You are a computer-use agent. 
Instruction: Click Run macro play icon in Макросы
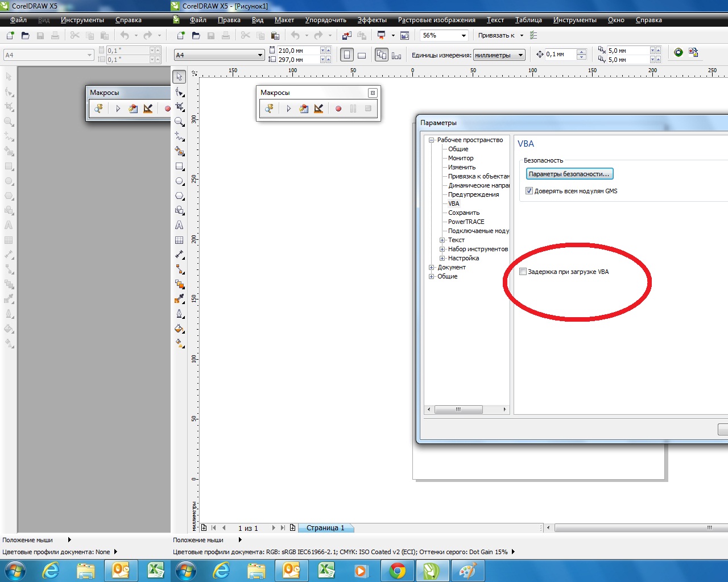tap(288, 109)
